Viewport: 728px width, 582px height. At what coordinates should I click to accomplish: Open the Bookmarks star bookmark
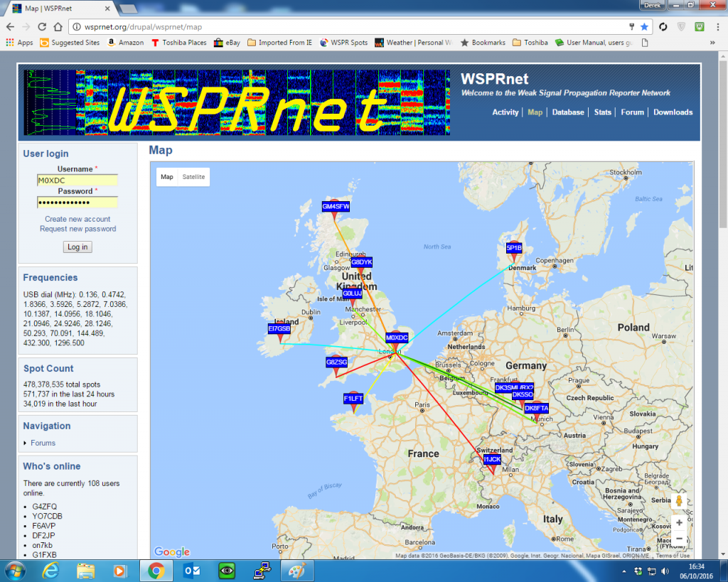(483, 43)
